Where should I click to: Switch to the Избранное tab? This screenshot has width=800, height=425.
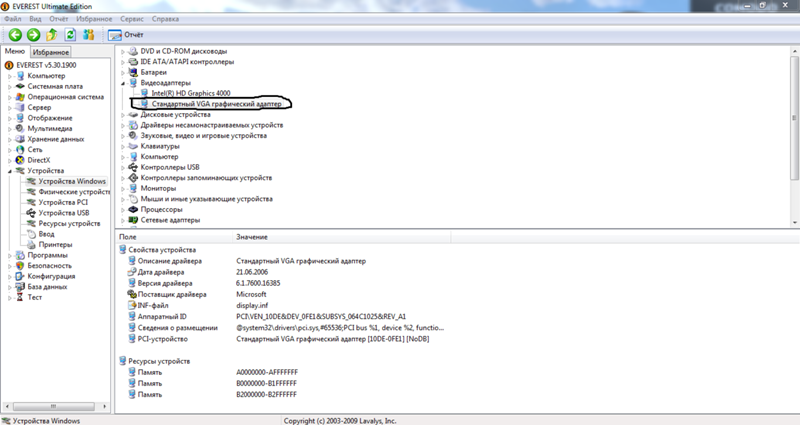50,51
